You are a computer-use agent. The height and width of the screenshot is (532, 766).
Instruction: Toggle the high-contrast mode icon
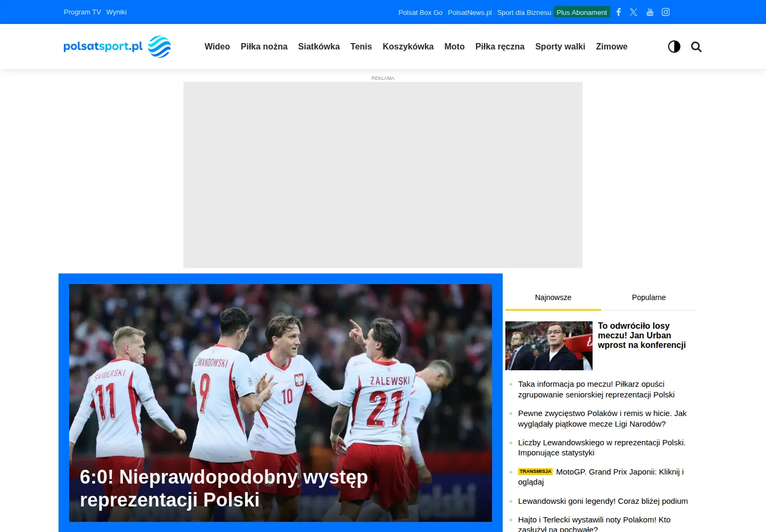click(x=674, y=47)
